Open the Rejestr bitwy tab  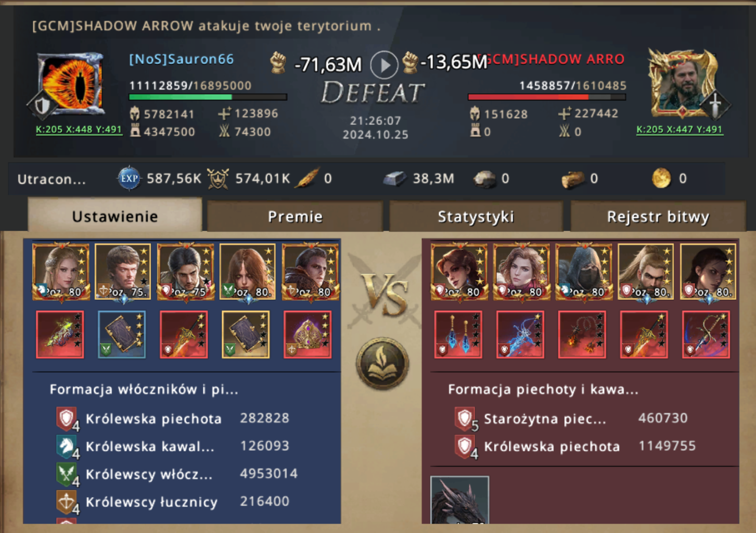tap(658, 217)
